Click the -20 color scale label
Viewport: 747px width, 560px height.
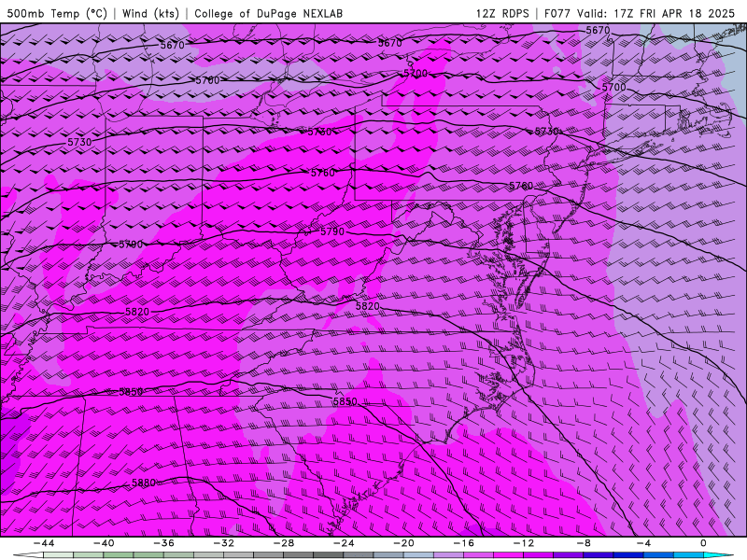(403, 543)
